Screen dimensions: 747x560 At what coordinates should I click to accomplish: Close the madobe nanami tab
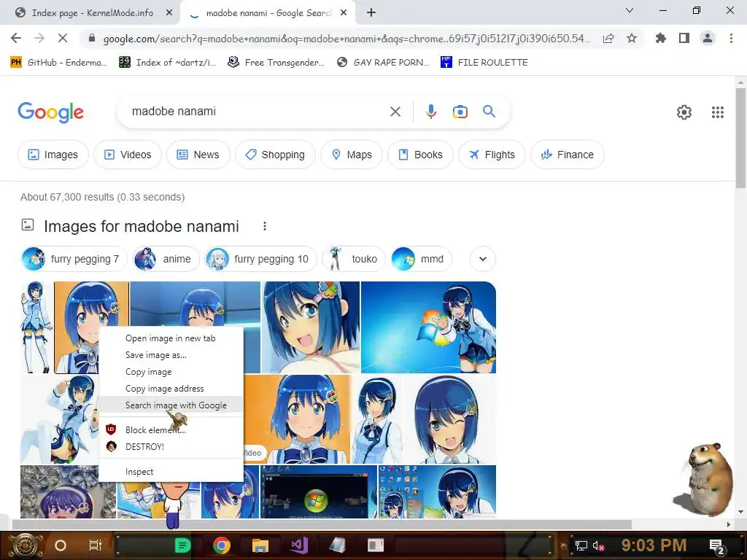point(344,13)
